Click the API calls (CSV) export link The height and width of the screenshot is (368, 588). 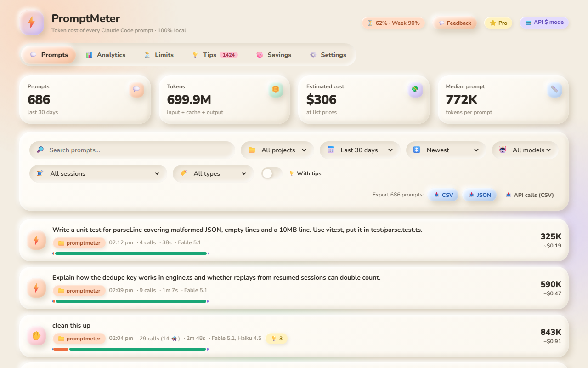coord(530,195)
